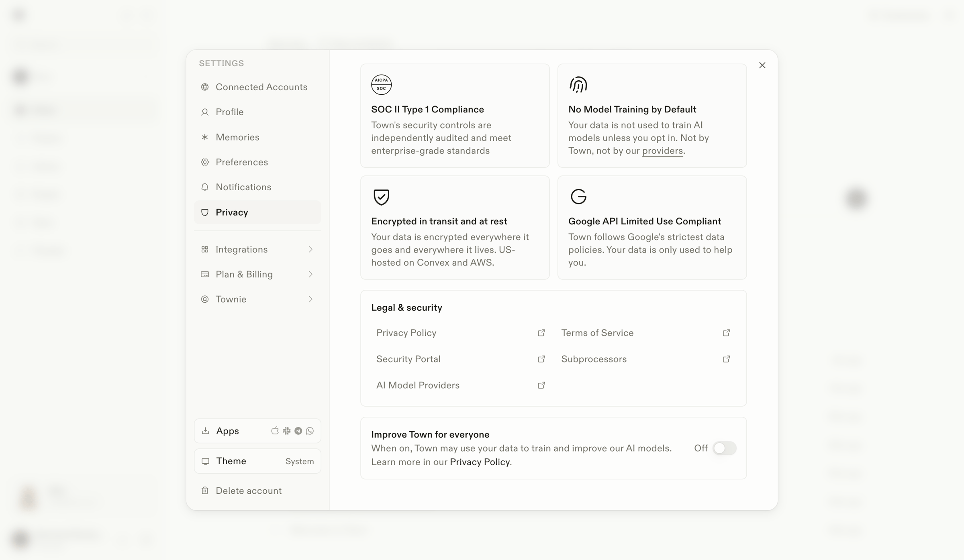Expand the Plan & Billing chevron
The width and height of the screenshot is (964, 560).
(310, 274)
